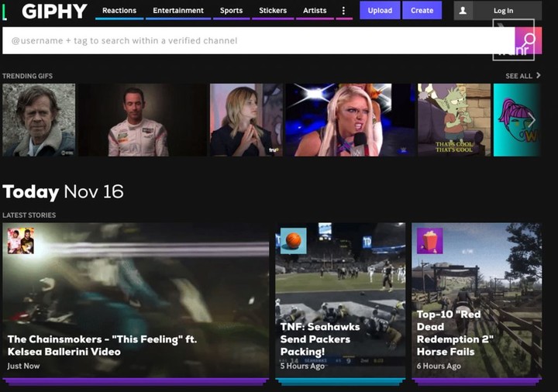This screenshot has height=392, width=558.
Task: Click the user profile silhouette icon
Action: click(x=463, y=11)
